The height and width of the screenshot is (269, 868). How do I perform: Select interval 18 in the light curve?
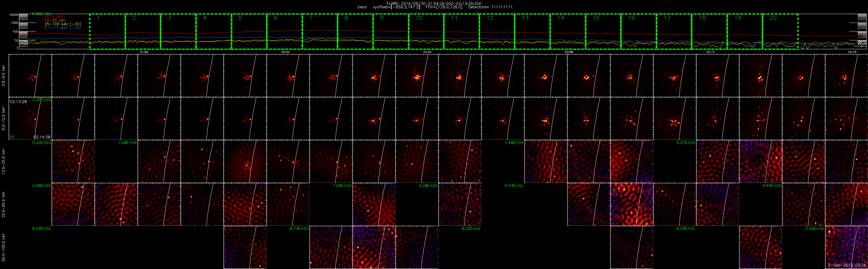[709, 32]
